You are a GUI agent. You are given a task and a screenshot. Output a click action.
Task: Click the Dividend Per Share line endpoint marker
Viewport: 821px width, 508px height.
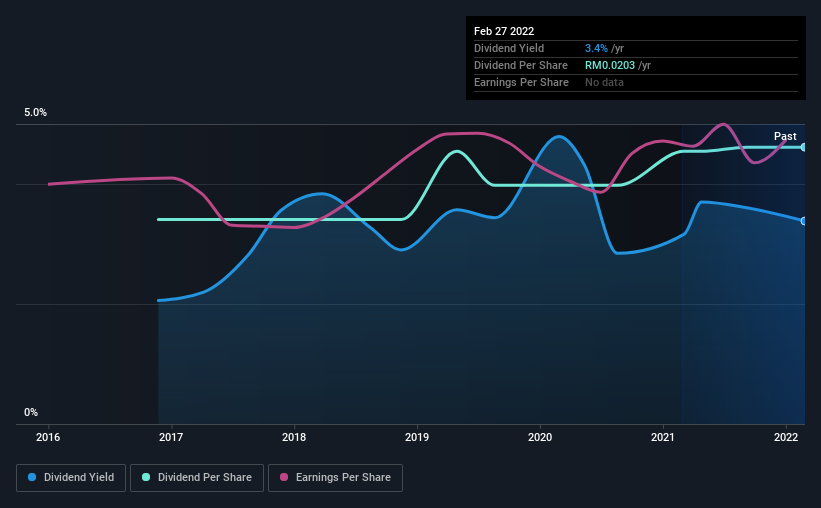[804, 147]
